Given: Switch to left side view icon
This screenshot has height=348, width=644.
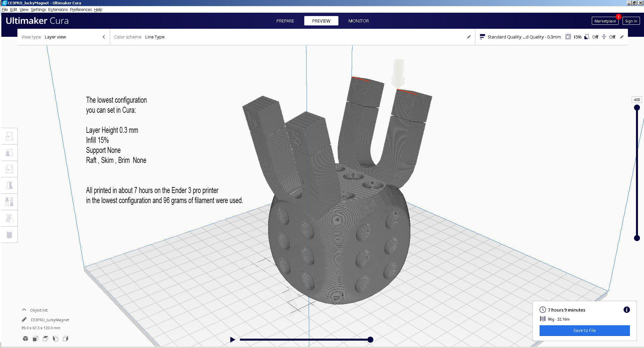Looking at the screenshot, I should click(x=56, y=339).
